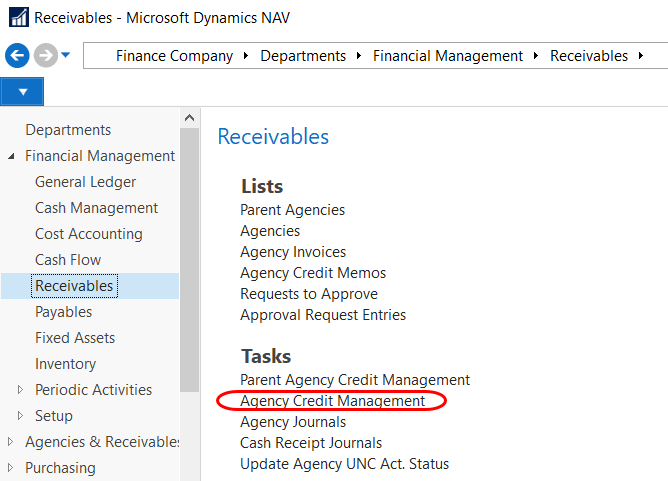This screenshot has height=481, width=668.
Task: Select Departments in the address bar breadcrumb
Action: (303, 56)
